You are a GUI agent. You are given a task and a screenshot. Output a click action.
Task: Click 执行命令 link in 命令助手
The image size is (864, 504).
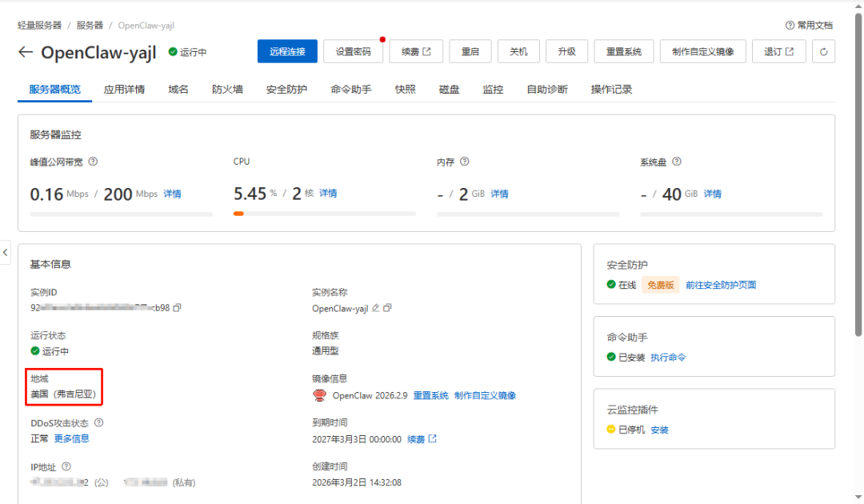point(668,358)
